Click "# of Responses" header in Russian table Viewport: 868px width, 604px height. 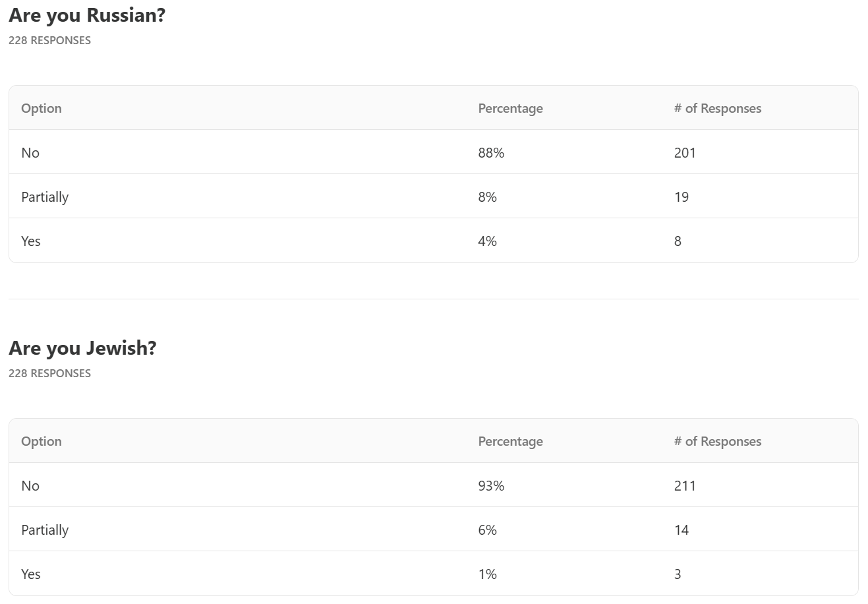coord(717,108)
